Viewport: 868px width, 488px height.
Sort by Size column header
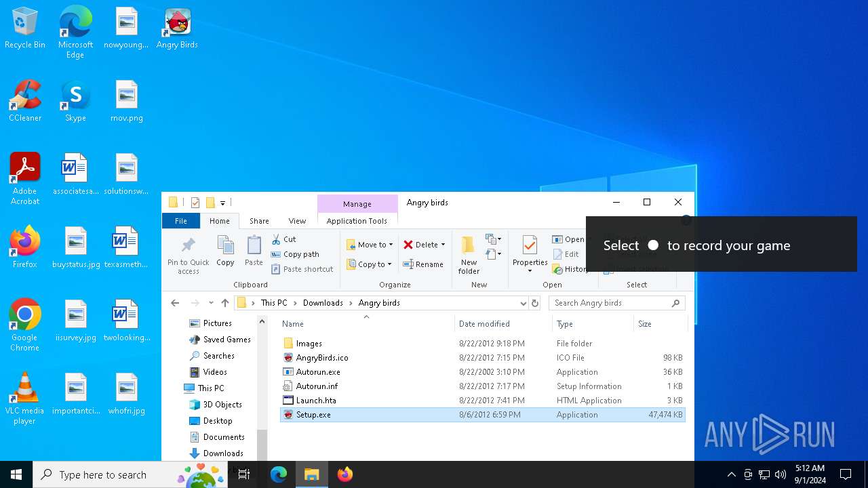(660, 324)
